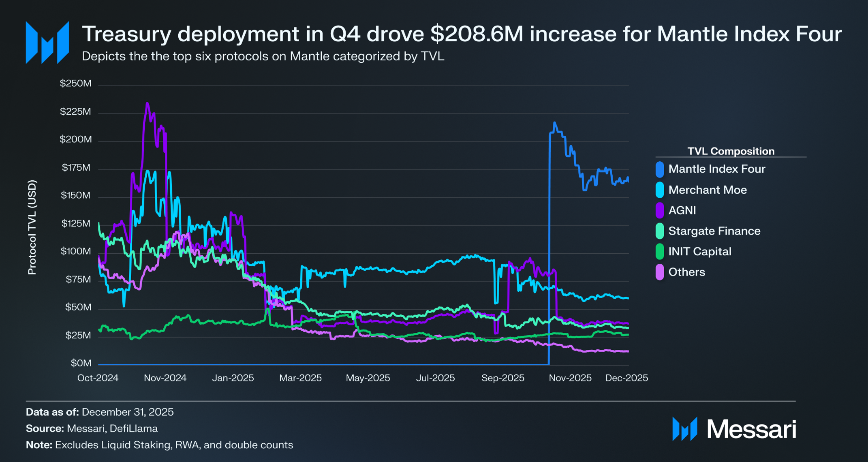The height and width of the screenshot is (462, 868).
Task: Click the $0M y-axis label
Action: pos(81,363)
